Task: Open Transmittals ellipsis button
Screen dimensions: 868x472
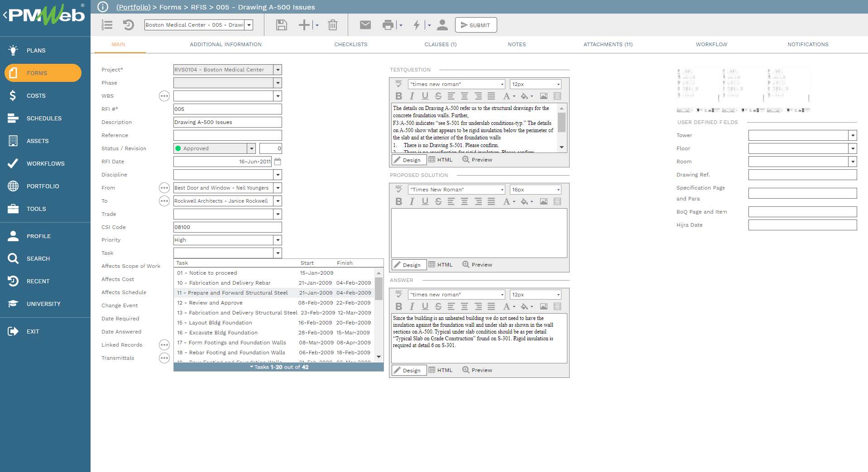Action: coord(164,358)
